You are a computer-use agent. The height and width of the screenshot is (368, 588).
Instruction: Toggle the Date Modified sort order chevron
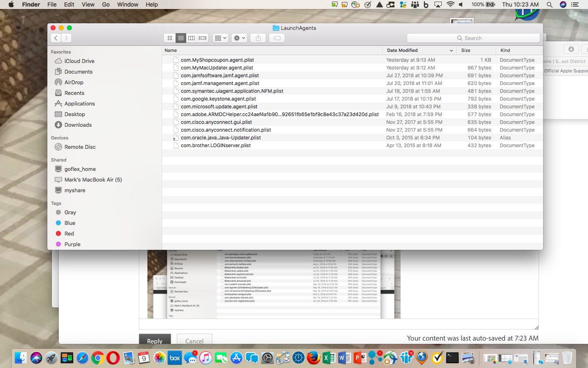(451, 51)
